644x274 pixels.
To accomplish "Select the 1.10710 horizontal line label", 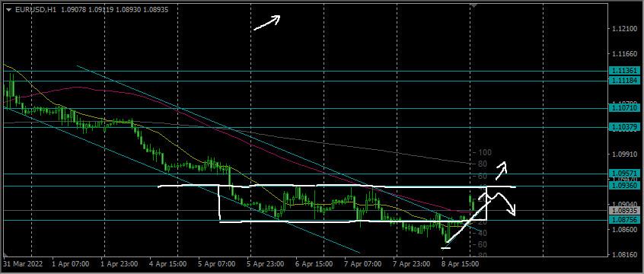I will tap(626, 108).
